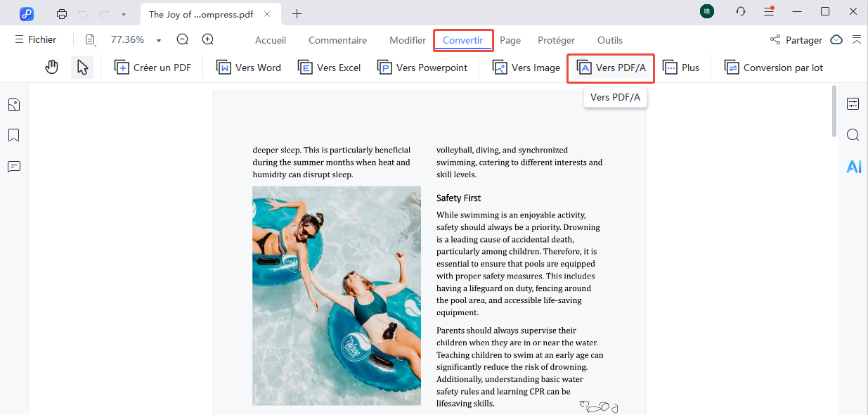
Task: Open the AI assistant panel
Action: pos(853,167)
